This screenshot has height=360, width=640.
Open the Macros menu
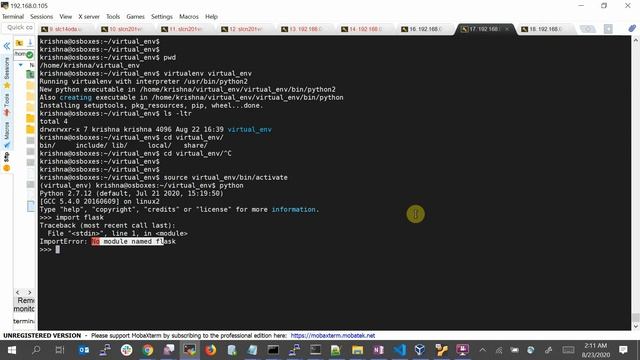point(189,17)
